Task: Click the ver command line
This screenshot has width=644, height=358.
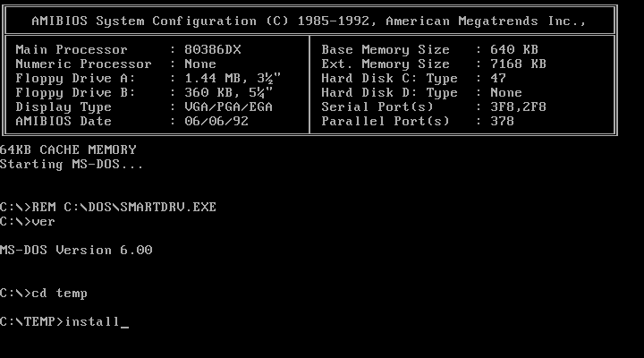Action: [x=28, y=222]
